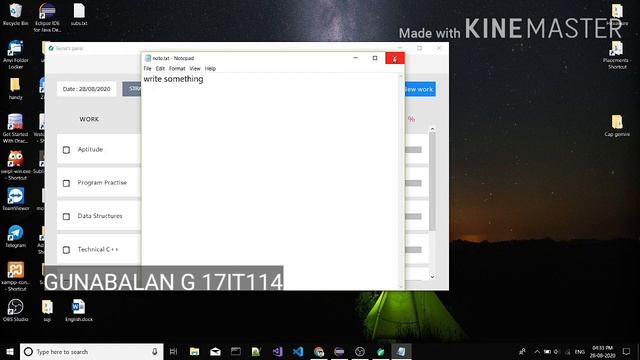Open Notepad File menu
The width and height of the screenshot is (640, 360).
coord(147,69)
